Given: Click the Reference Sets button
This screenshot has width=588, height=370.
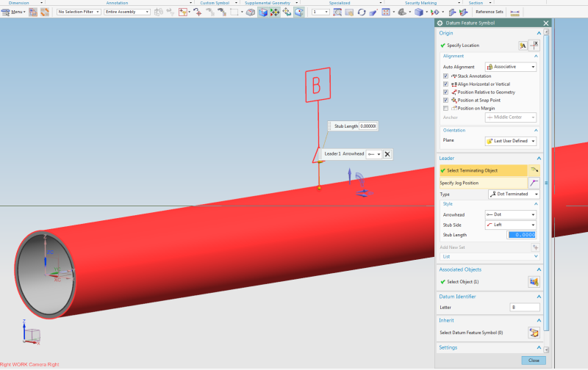Looking at the screenshot, I should [x=490, y=12].
